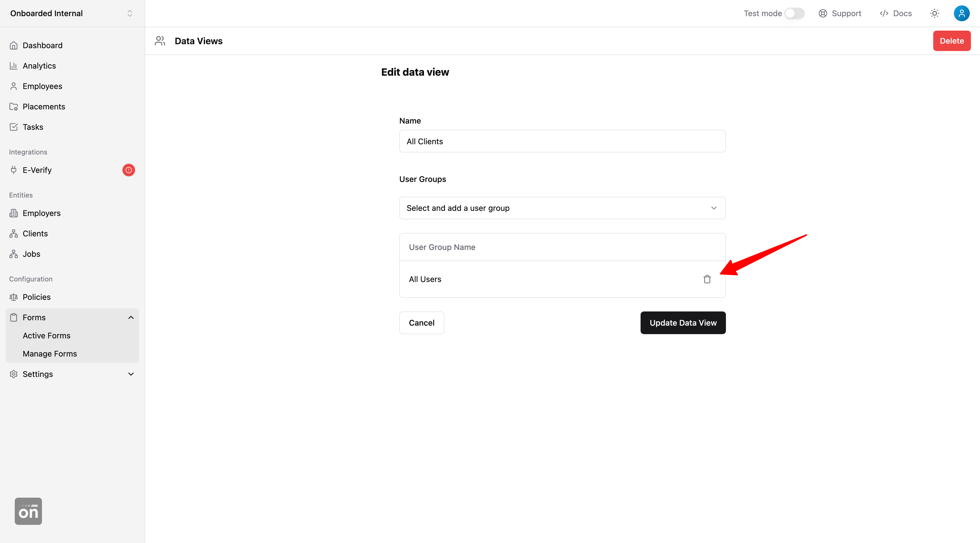
Task: Delete the All Users group with trash icon
Action: [x=707, y=279]
